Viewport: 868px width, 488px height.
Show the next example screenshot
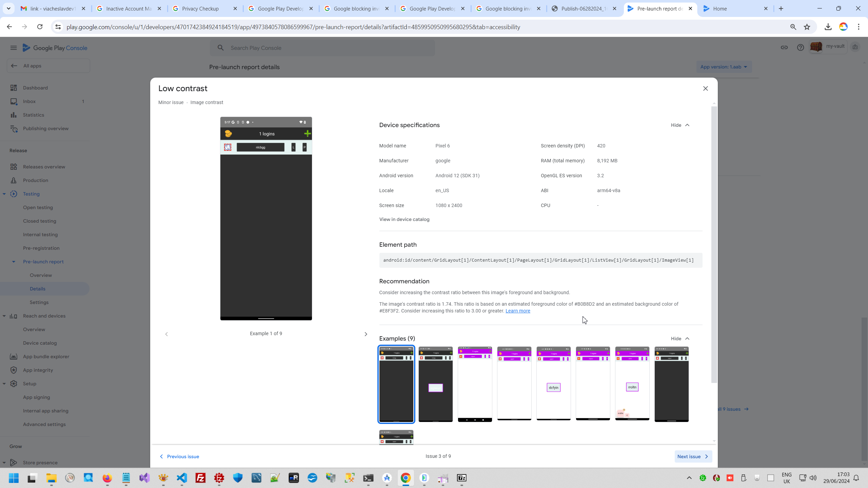click(x=366, y=334)
